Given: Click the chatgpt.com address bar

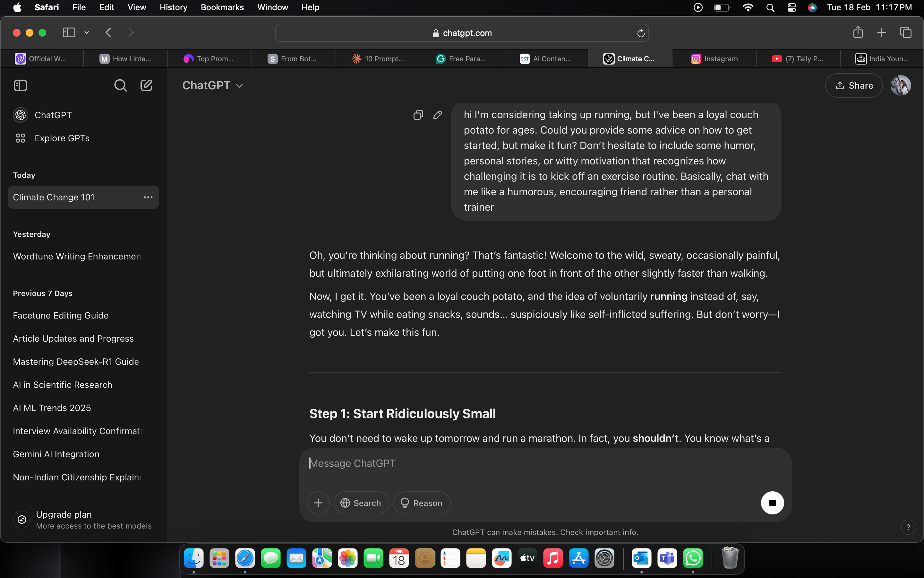Looking at the screenshot, I should 462,33.
